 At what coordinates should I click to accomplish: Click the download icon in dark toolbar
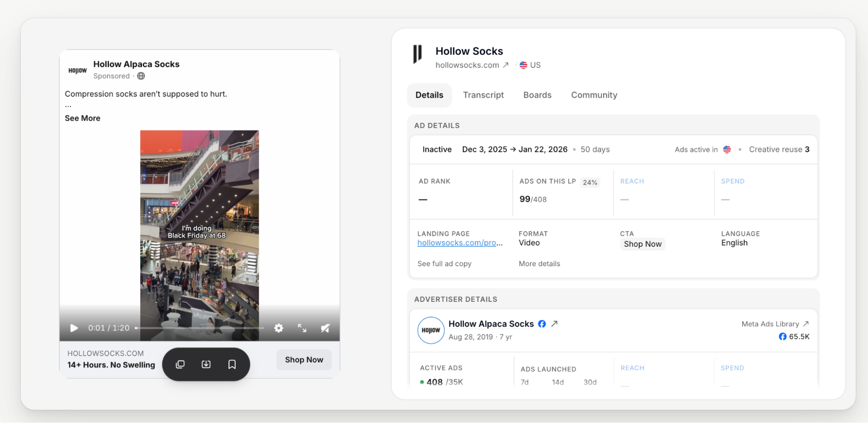pyautogui.click(x=206, y=364)
